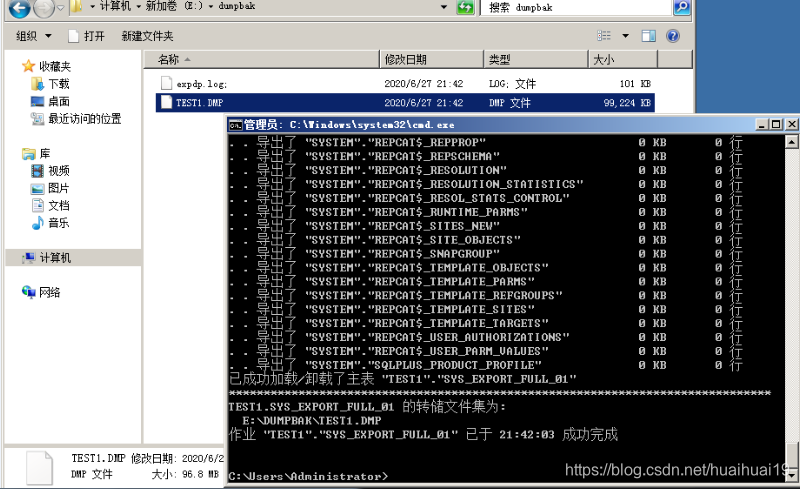Maximize the cmd.exe window

point(776,124)
